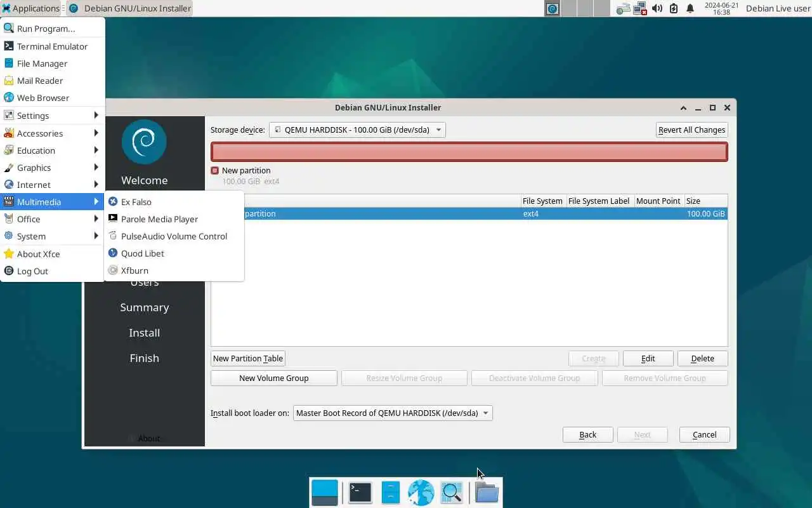Screen dimensions: 812x508
Task: Sort by Mount Point column header
Action: [658, 201]
